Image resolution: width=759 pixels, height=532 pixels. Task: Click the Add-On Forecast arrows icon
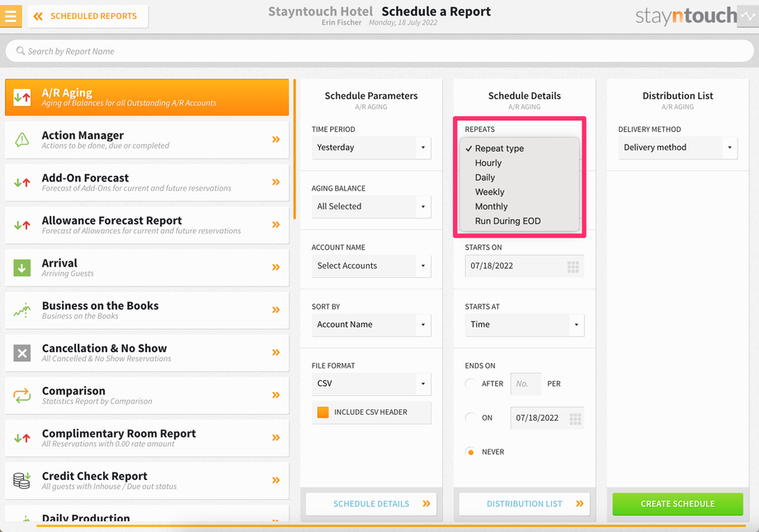(x=21, y=182)
